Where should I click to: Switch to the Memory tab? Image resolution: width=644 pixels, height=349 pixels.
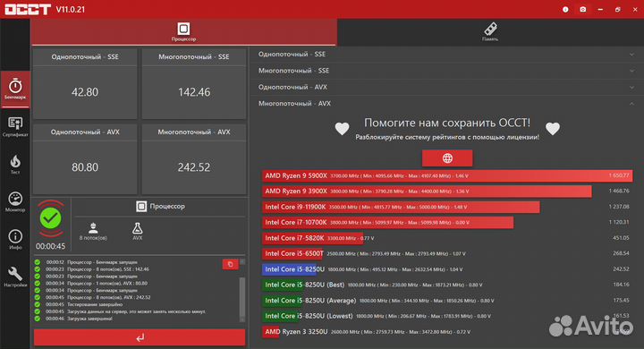[x=490, y=31]
